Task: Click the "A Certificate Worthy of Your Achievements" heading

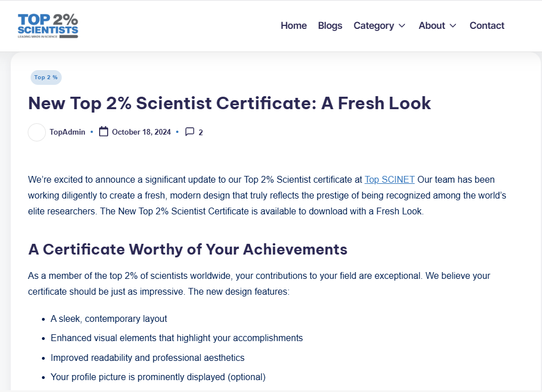Action: (x=187, y=249)
